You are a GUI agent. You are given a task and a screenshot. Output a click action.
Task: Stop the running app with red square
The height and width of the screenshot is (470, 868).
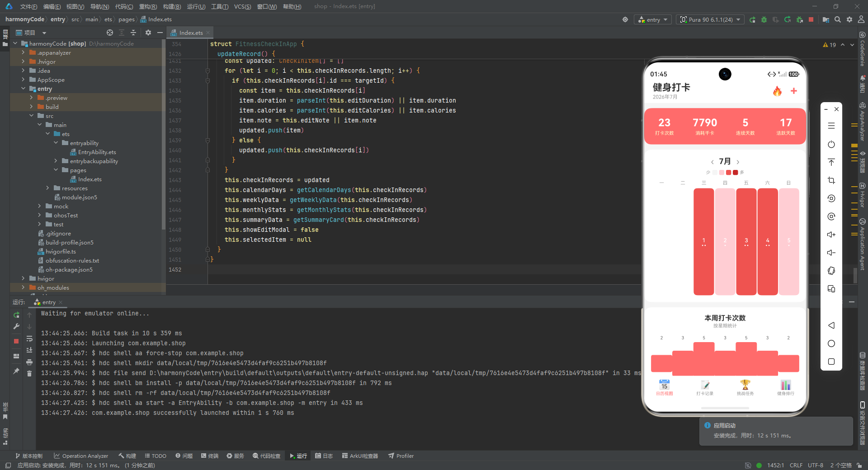[x=811, y=19]
